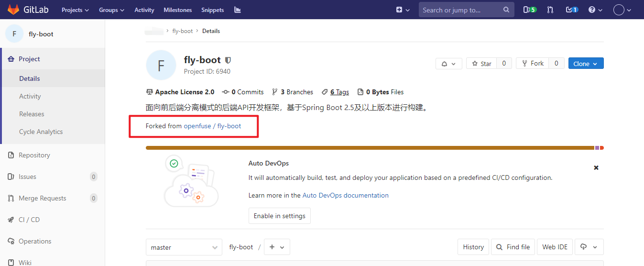The height and width of the screenshot is (266, 644).
Task: Click the repository languages color bar
Action: [369, 148]
